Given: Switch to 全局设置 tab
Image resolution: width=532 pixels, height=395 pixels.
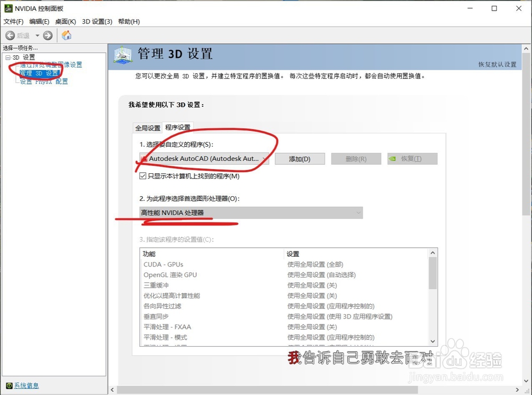Looking at the screenshot, I should [147, 128].
